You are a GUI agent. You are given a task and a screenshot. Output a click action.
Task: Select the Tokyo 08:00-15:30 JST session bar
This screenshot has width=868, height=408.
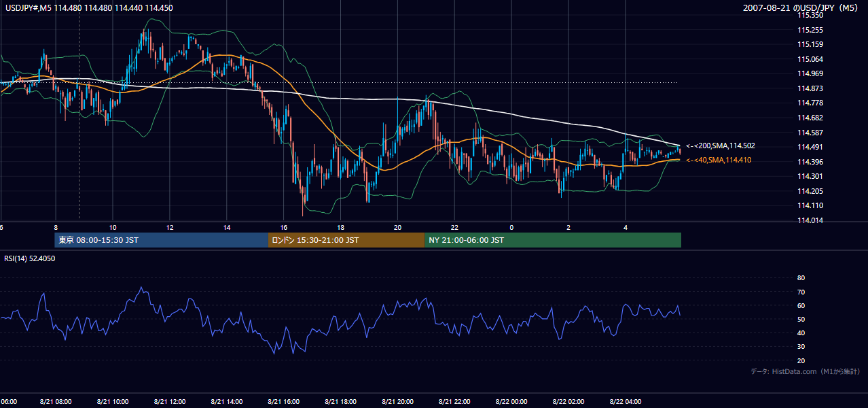tap(162, 240)
